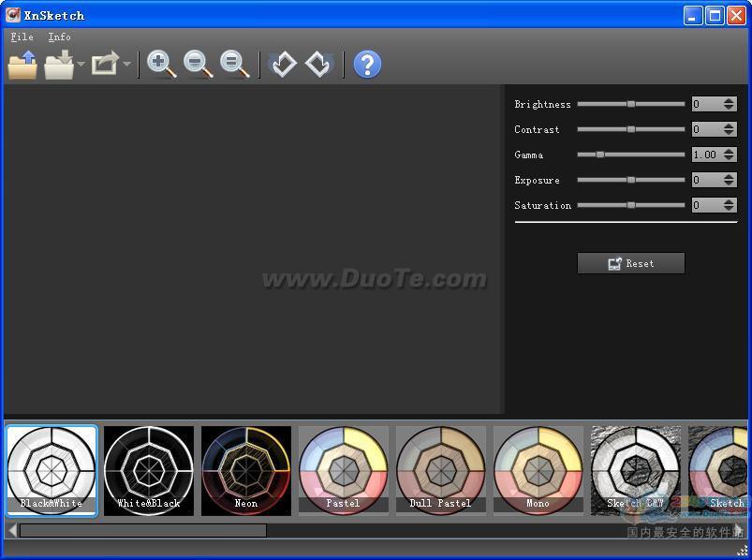The height and width of the screenshot is (560, 752).
Task: Increase the Gamma value with up arrow
Action: (x=730, y=152)
